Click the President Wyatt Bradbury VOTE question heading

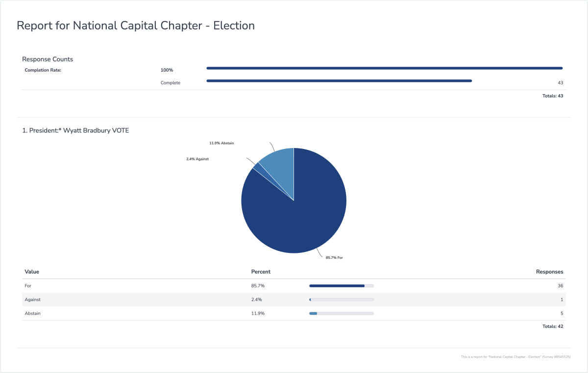(76, 130)
